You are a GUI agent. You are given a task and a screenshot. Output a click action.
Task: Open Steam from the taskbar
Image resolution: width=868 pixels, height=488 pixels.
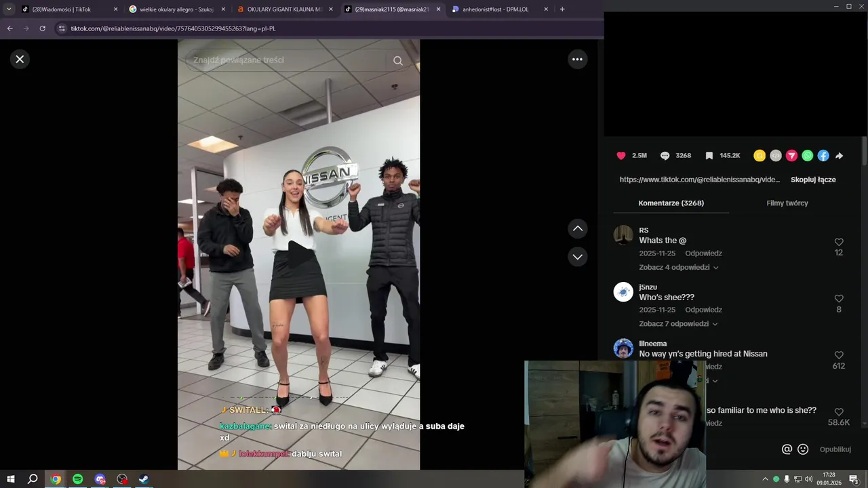click(x=144, y=479)
